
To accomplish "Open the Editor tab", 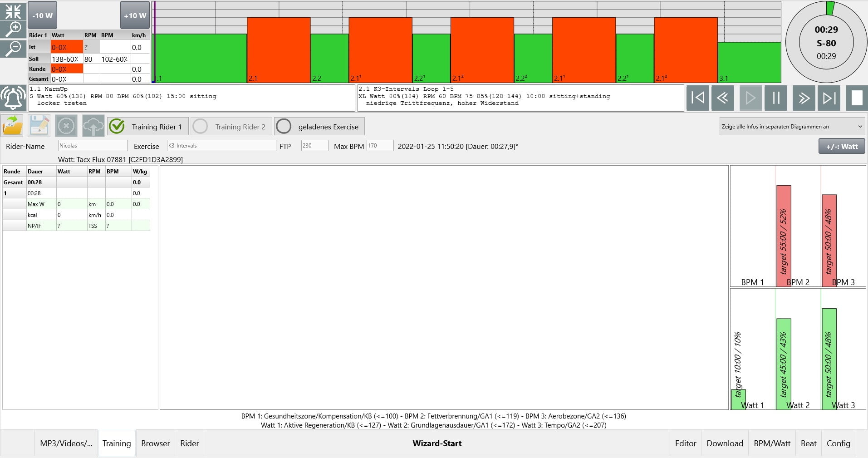I will 686,443.
